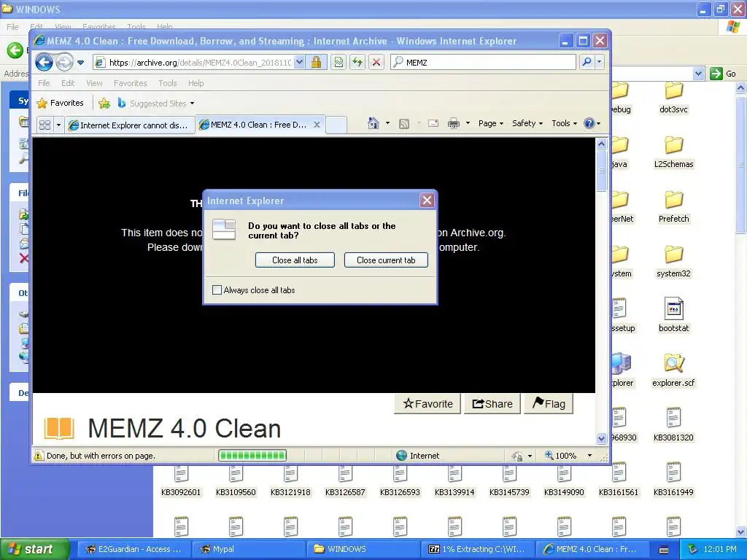
Task: Expand the tab list dropdown arrow
Action: pyautogui.click(x=58, y=125)
